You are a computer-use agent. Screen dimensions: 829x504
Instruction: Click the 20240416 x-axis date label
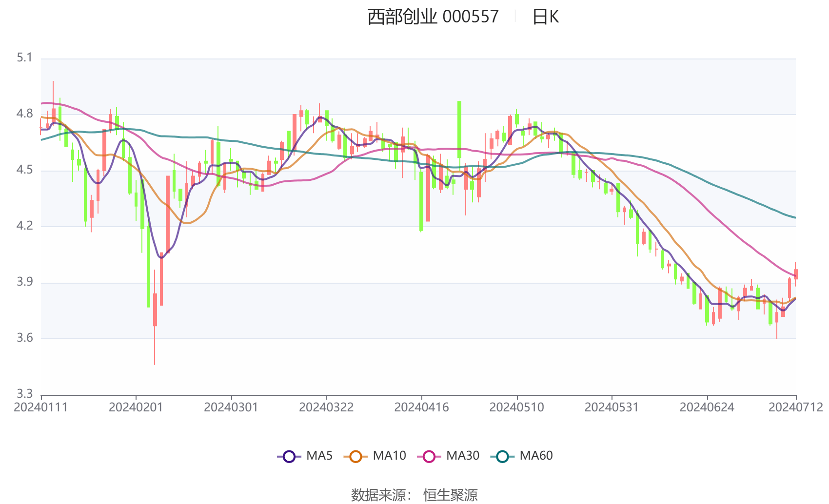421,407
